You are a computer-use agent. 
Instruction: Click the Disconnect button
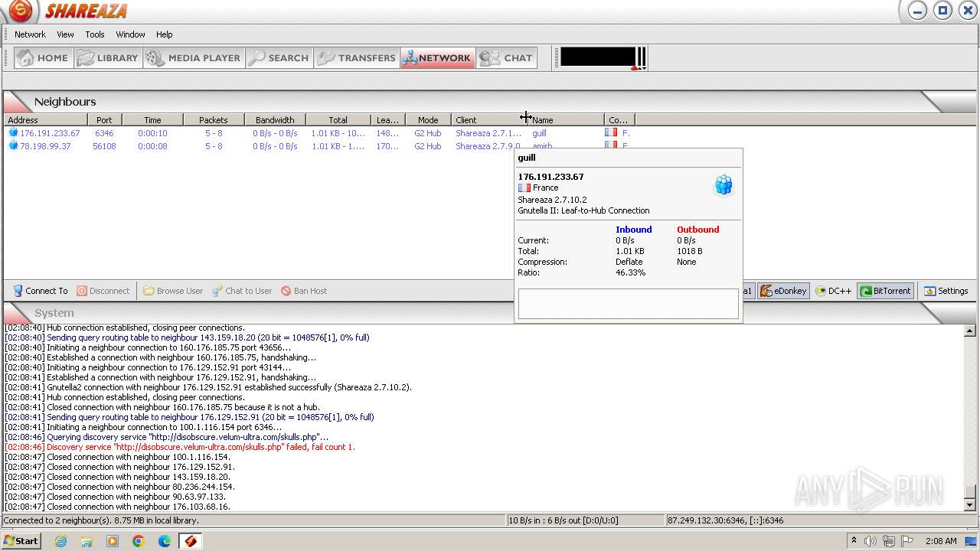coord(103,291)
